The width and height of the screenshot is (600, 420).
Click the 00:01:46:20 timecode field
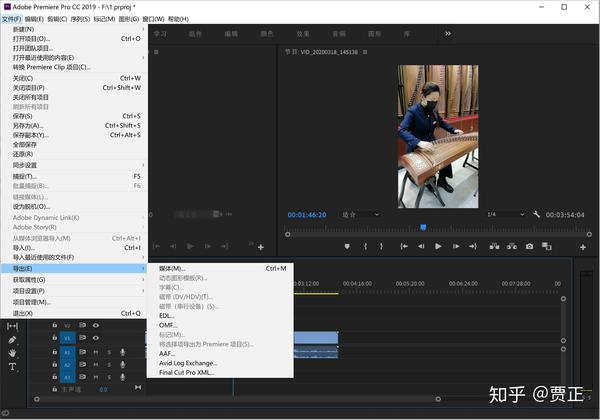tap(307, 215)
